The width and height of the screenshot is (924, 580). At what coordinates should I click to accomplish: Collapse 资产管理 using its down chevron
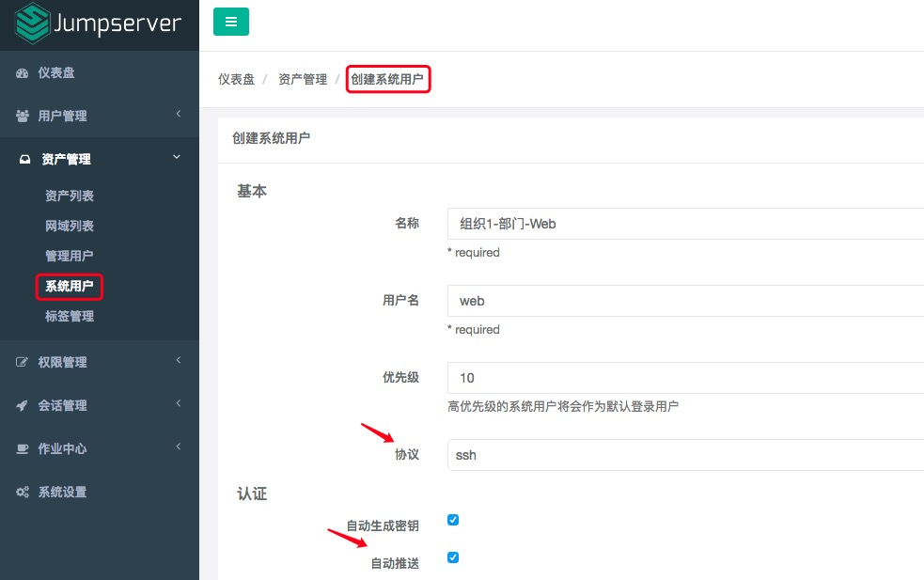(x=177, y=157)
